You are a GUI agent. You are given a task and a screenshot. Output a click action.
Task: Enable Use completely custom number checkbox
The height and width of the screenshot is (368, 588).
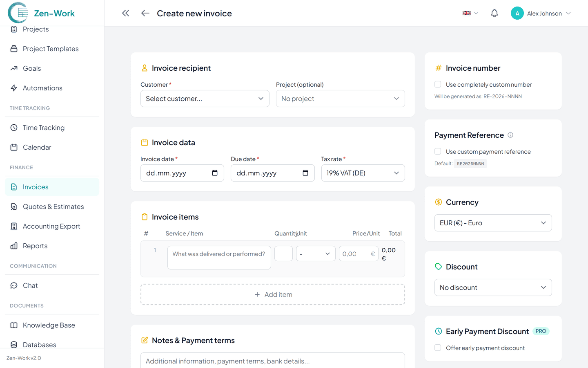438,84
